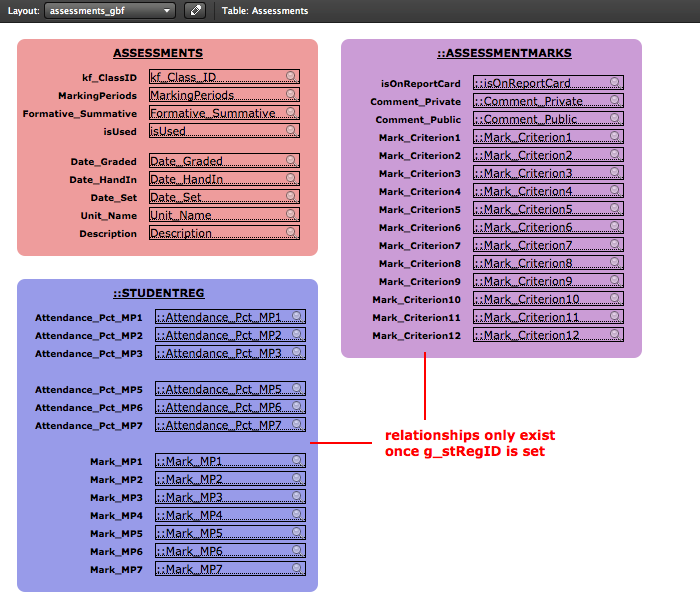
Task: Click search icon in ::Mark_Criterion12 field
Action: point(615,334)
